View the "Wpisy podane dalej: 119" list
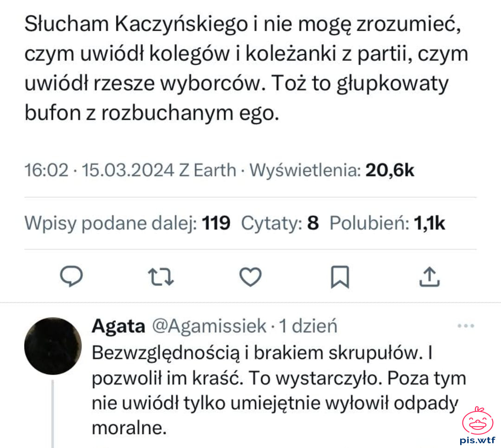Image resolution: width=501 pixels, height=448 pixels. 127,224
